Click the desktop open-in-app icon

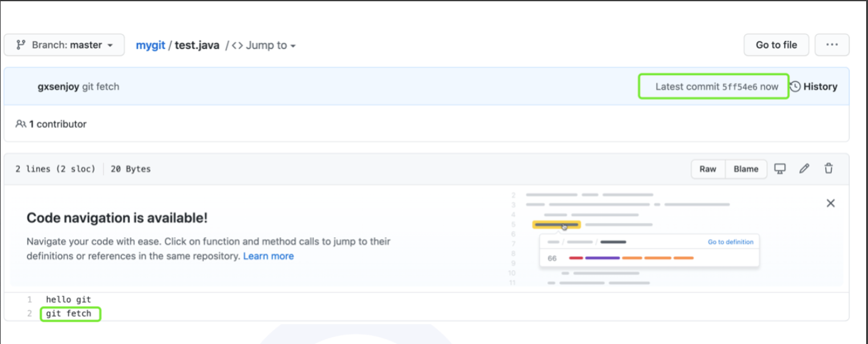pyautogui.click(x=780, y=168)
